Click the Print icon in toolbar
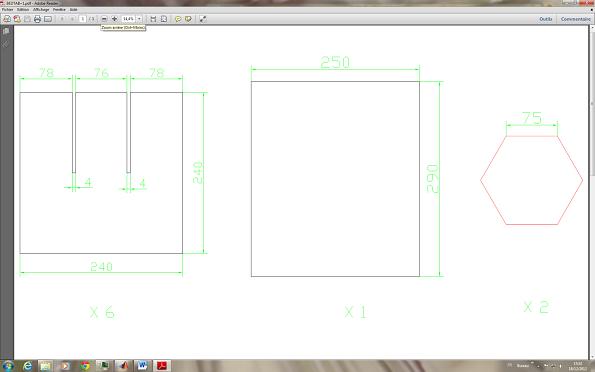Screen dimensions: 595x372 click(37, 19)
